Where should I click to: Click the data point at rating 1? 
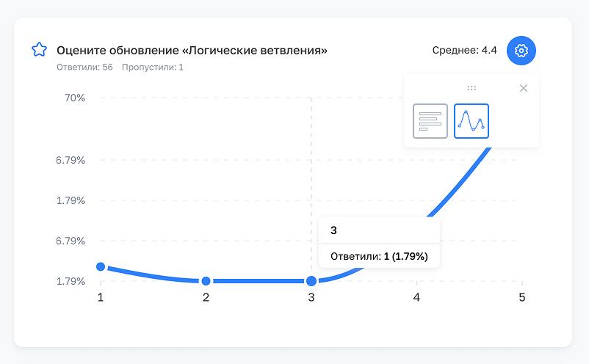(101, 267)
